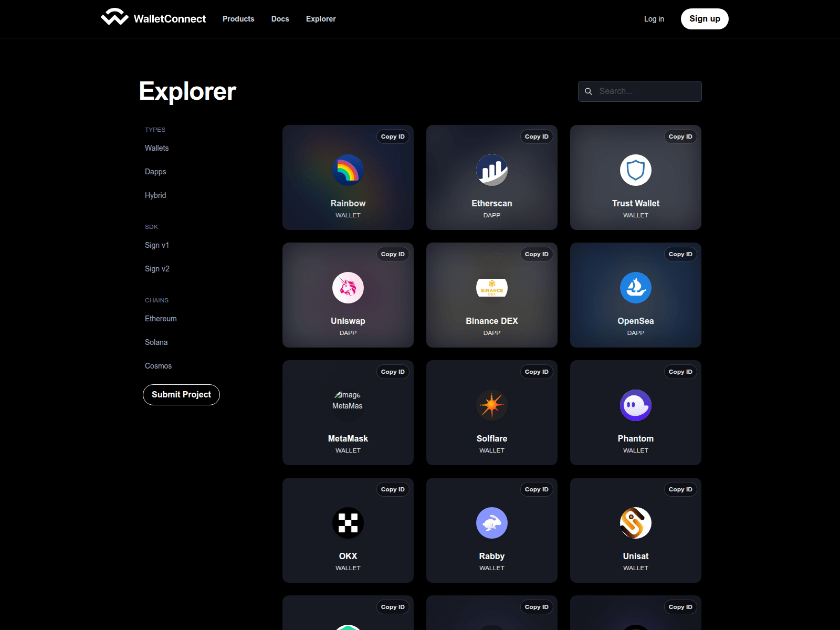This screenshot has width=840, height=630.
Task: Filter by Ethereum chain
Action: pos(161,319)
